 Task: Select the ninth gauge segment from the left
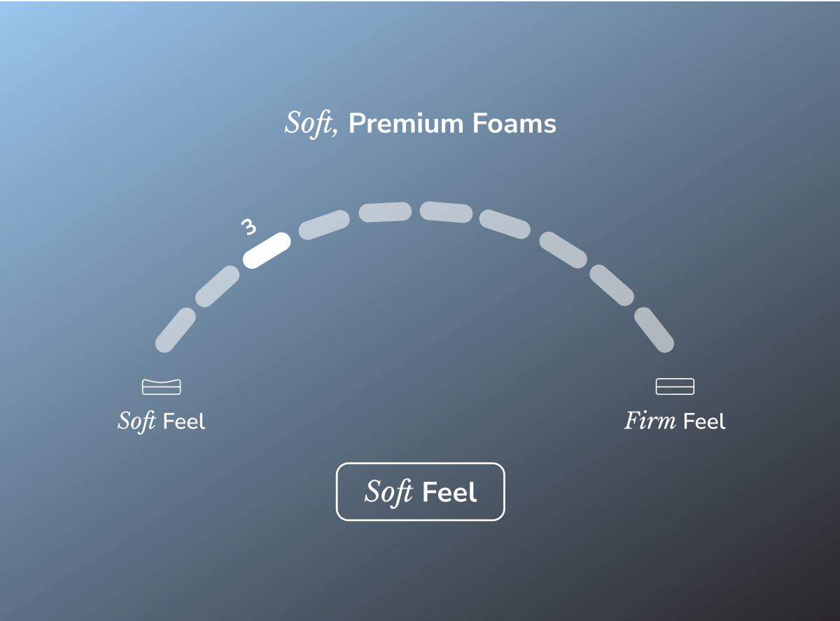tap(611, 286)
